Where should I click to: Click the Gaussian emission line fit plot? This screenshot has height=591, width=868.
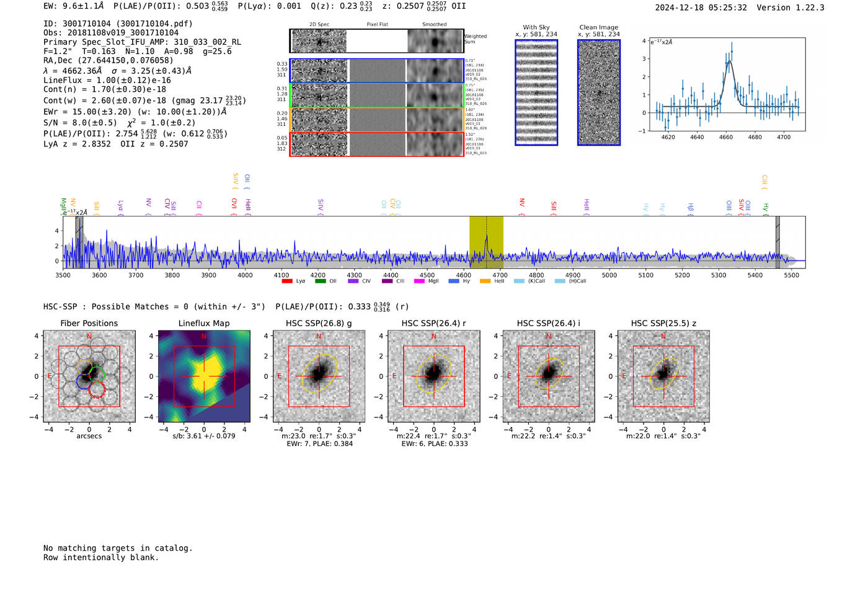(727, 84)
